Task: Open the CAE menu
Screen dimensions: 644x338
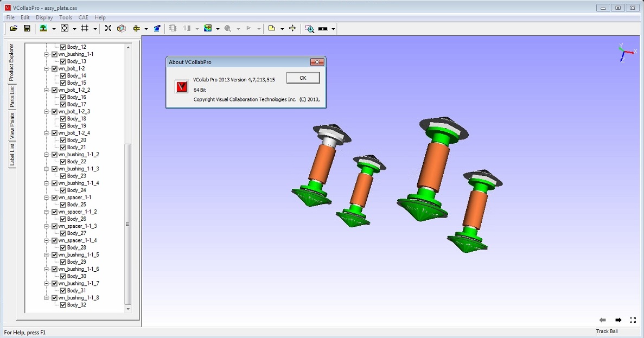Action: 84,17
